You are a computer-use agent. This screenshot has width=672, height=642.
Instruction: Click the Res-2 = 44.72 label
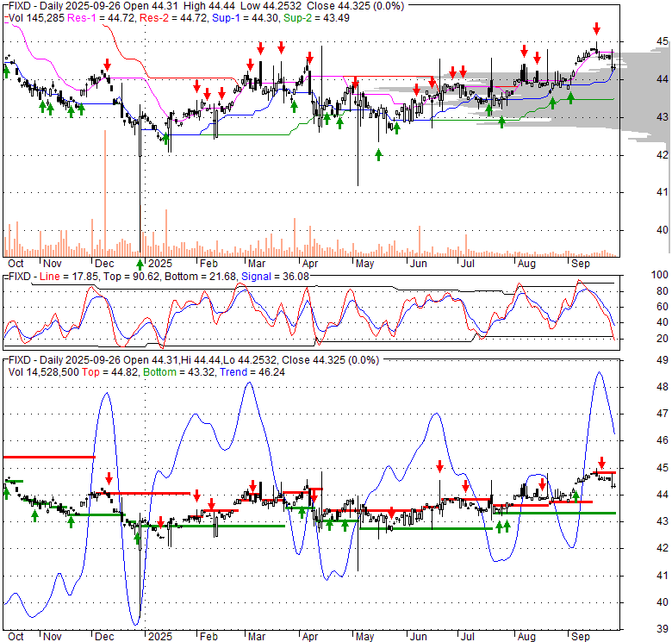173,18
